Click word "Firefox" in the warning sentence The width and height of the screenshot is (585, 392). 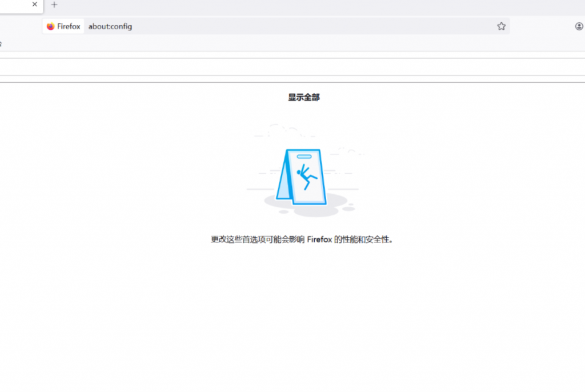point(319,239)
